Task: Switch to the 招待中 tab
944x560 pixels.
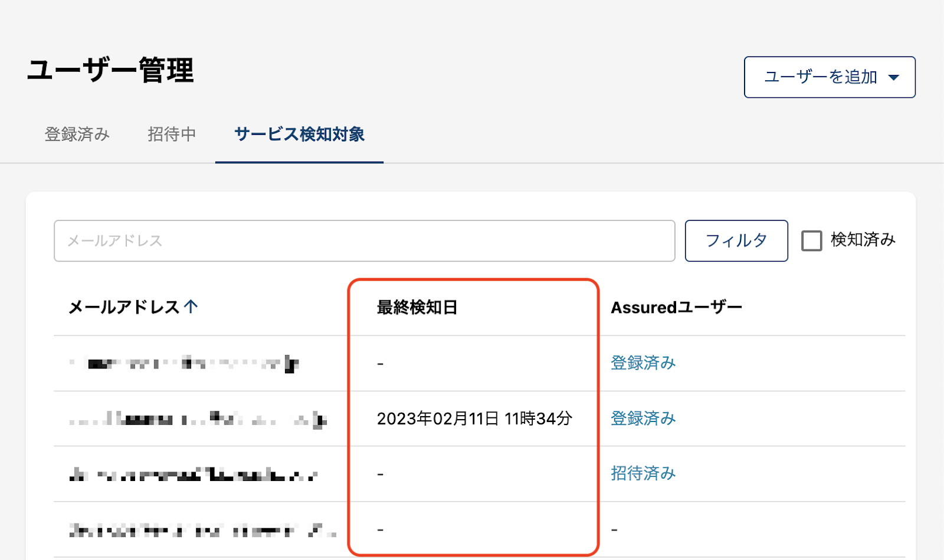Action: 172,134
